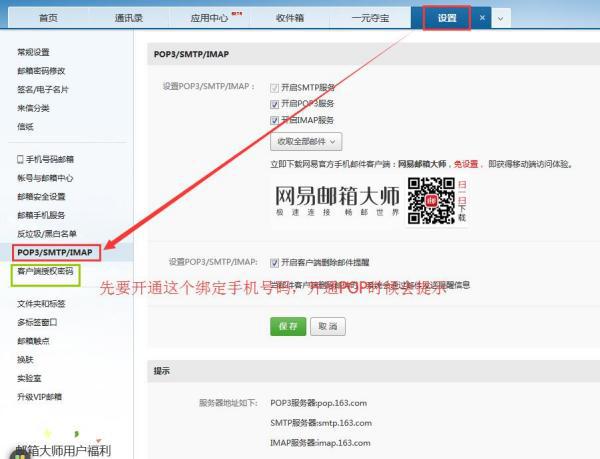Open the 应用中心 tab
The height and width of the screenshot is (459, 600).
[210, 18]
